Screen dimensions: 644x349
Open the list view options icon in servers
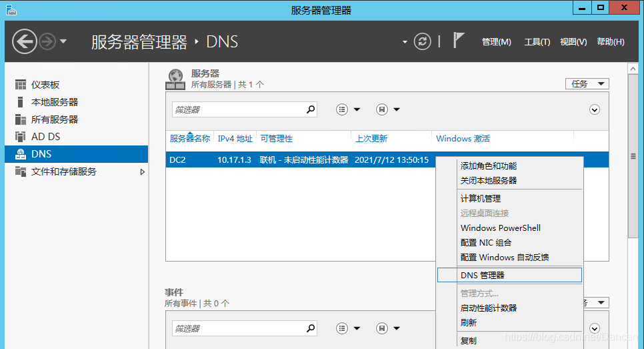(x=343, y=109)
